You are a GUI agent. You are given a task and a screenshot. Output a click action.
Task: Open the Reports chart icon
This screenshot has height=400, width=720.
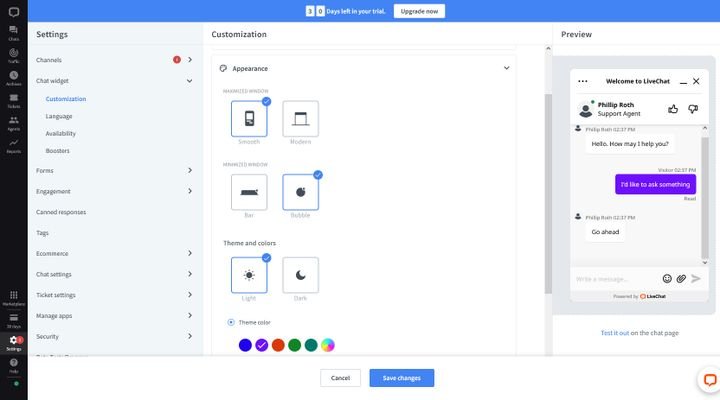13,145
